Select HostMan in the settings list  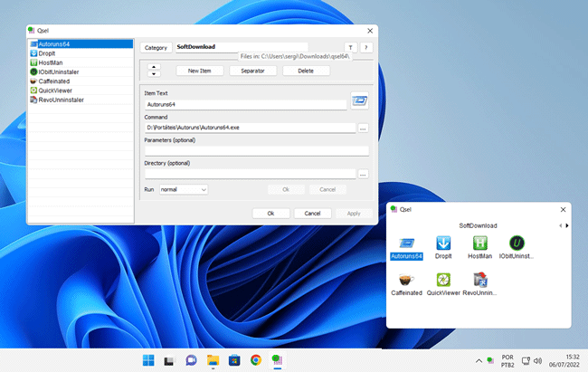81,62
